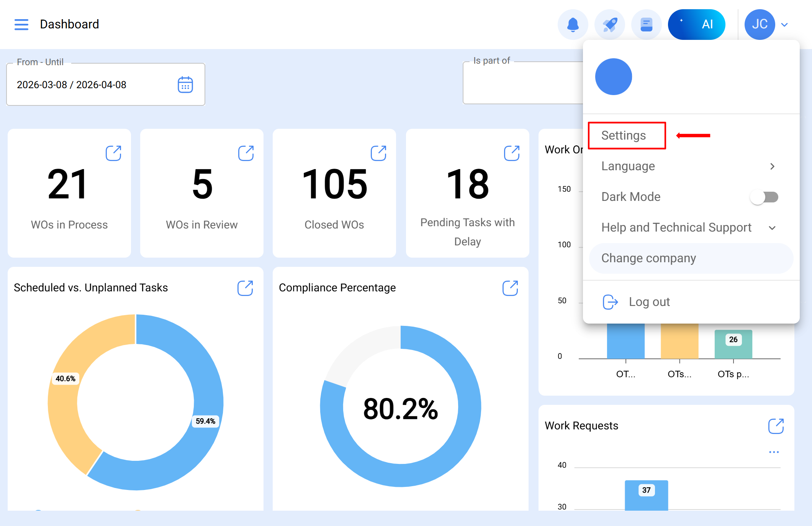Screen dimensions: 812x526
Task: Expand the Compliance Percentage chart
Action: (510, 288)
